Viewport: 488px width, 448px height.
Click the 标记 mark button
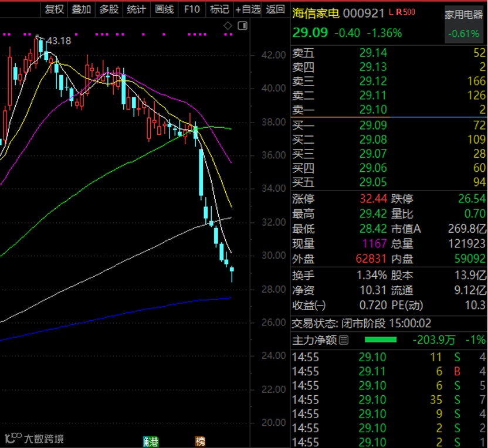219,9
